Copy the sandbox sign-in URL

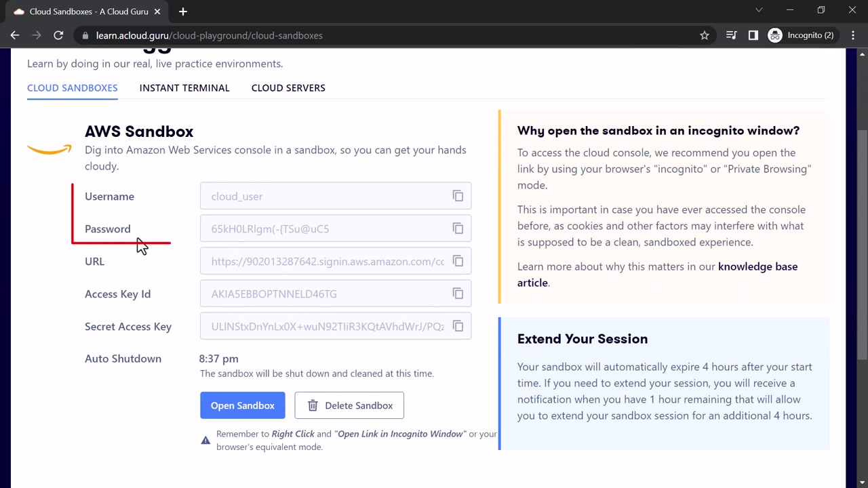coord(458,262)
